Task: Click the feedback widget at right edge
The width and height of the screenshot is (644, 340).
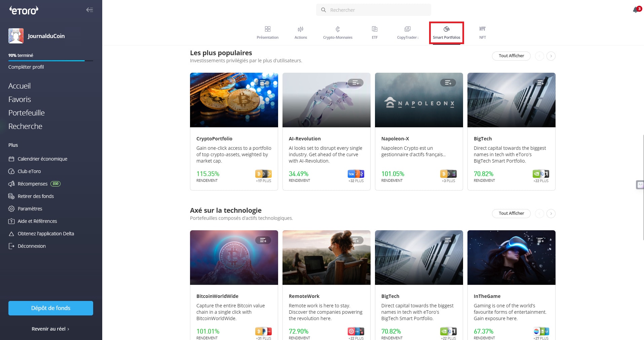Action: [x=640, y=184]
